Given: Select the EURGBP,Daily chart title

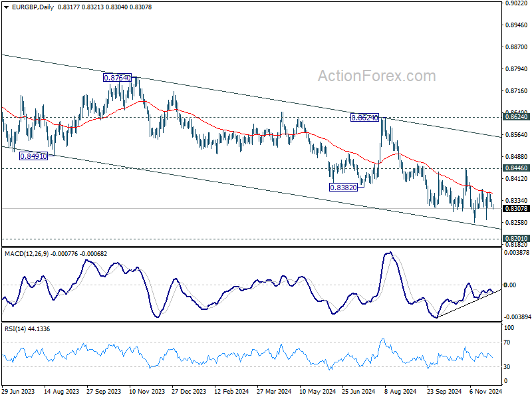Looking at the screenshot, I should point(33,7).
